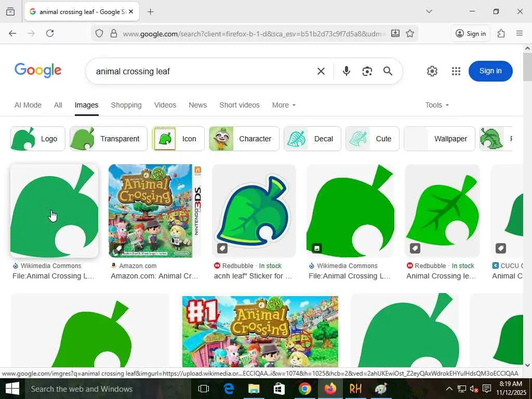This screenshot has width=532, height=399.
Task: Open the taskbar clock and date
Action: coord(511,389)
